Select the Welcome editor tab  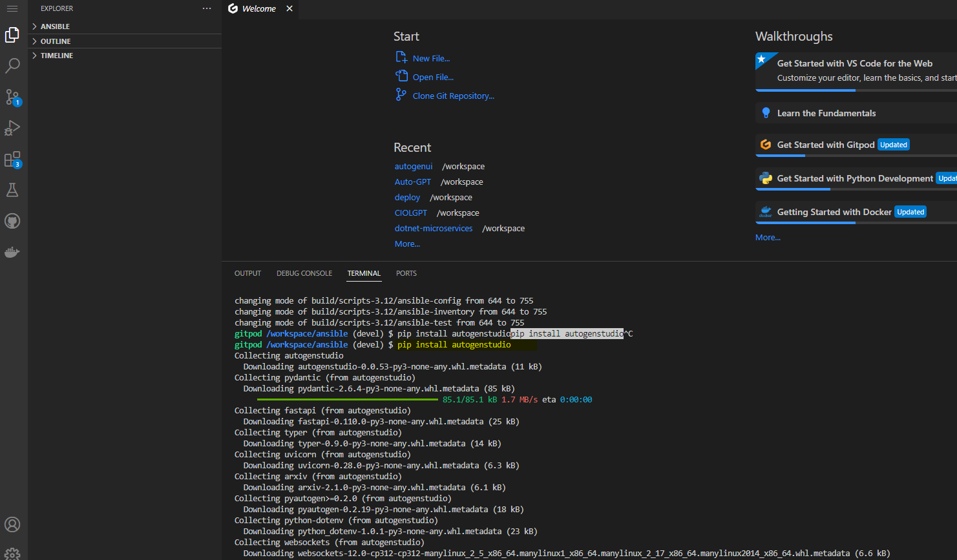(x=260, y=8)
